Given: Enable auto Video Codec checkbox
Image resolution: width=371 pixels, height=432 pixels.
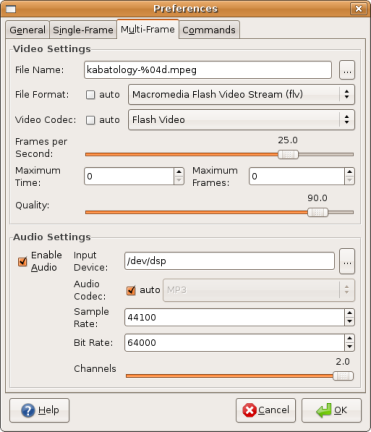Looking at the screenshot, I should click(x=90, y=120).
